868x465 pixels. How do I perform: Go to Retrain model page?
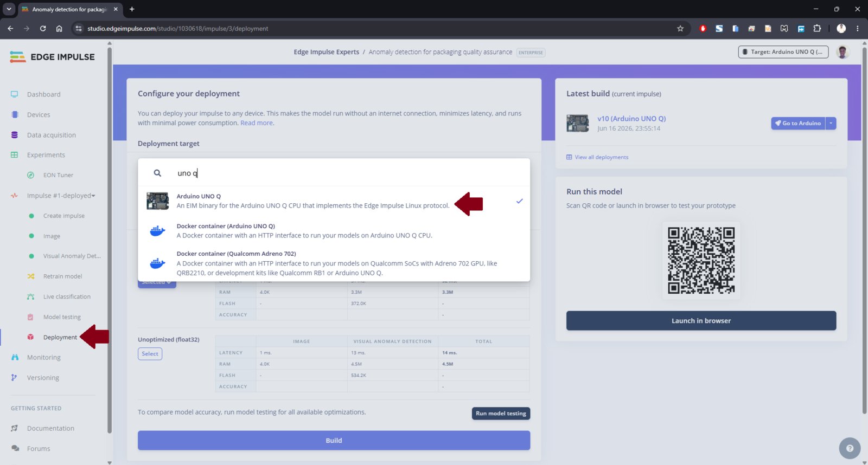62,276
